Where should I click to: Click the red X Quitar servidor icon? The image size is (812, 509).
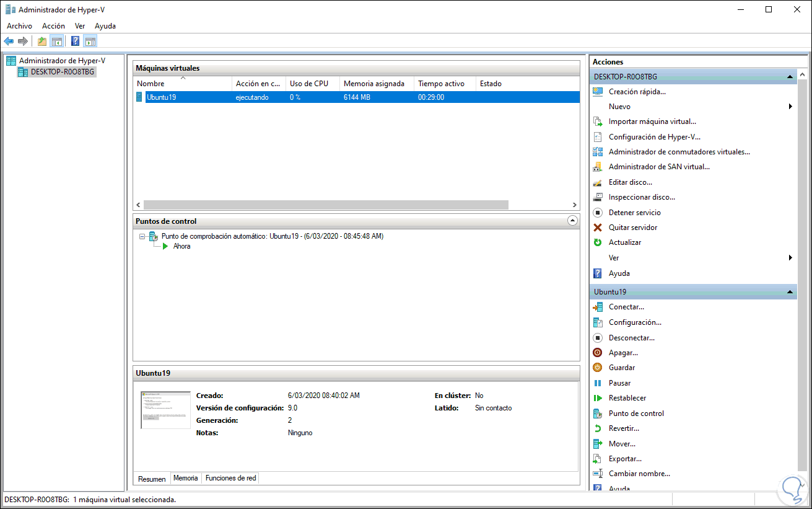[x=598, y=228]
